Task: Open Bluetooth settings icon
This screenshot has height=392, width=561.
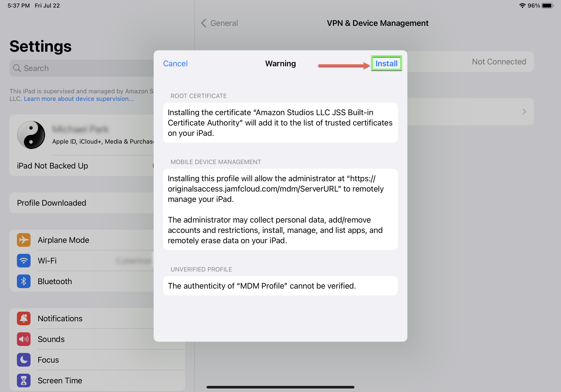Action: [x=24, y=282]
